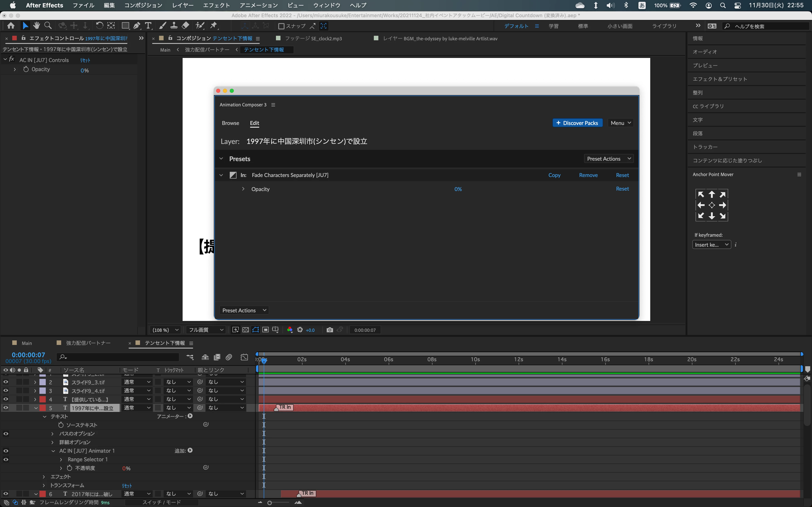Viewport: 812px width, 507px height.
Task: Expand the Opacity property in Animation Composer
Action: (x=243, y=189)
